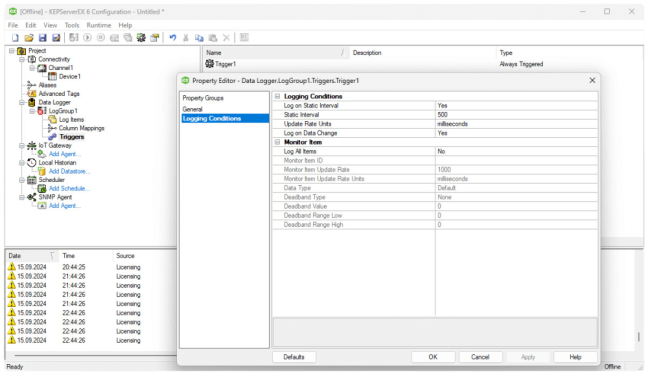This screenshot has height=377, width=648.
Task: Open the Tools menu
Action: [72, 25]
